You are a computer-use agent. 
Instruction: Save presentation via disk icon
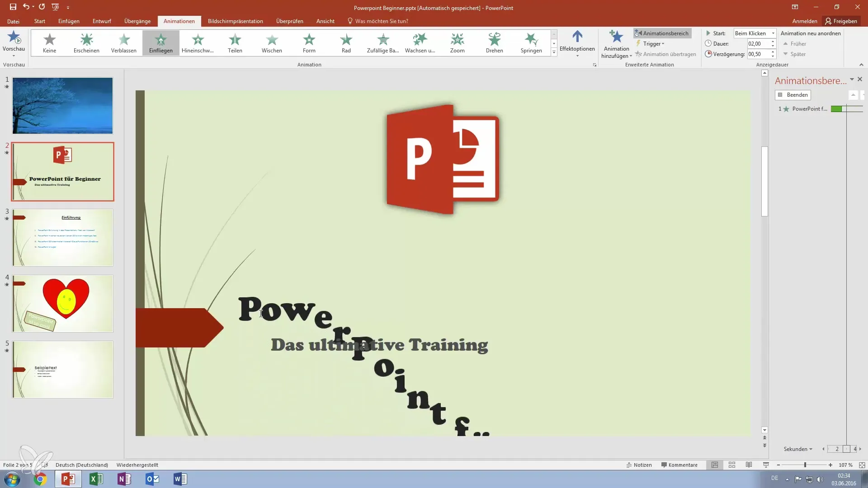pyautogui.click(x=13, y=7)
